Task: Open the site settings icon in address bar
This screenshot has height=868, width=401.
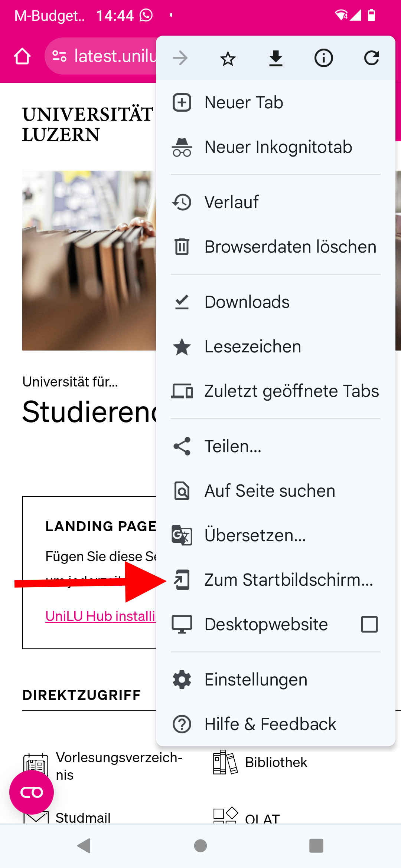Action: [59, 56]
